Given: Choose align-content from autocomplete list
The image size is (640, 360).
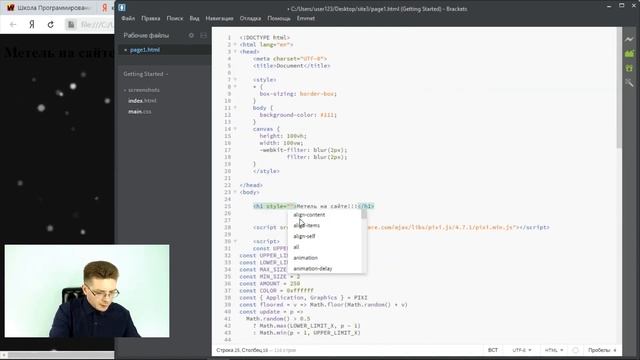Looking at the screenshot, I should (x=309, y=215).
